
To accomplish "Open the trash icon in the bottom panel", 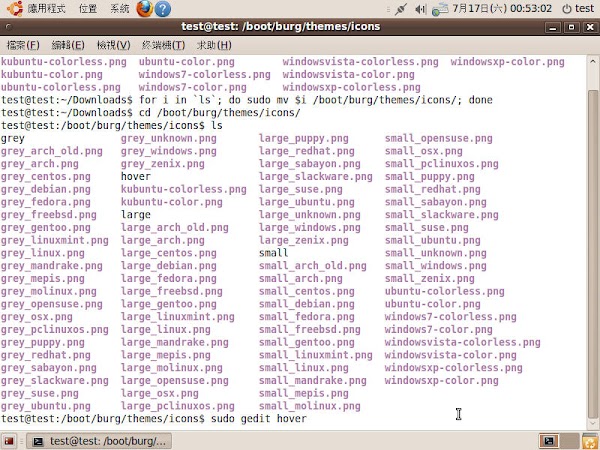I will click(x=590, y=442).
